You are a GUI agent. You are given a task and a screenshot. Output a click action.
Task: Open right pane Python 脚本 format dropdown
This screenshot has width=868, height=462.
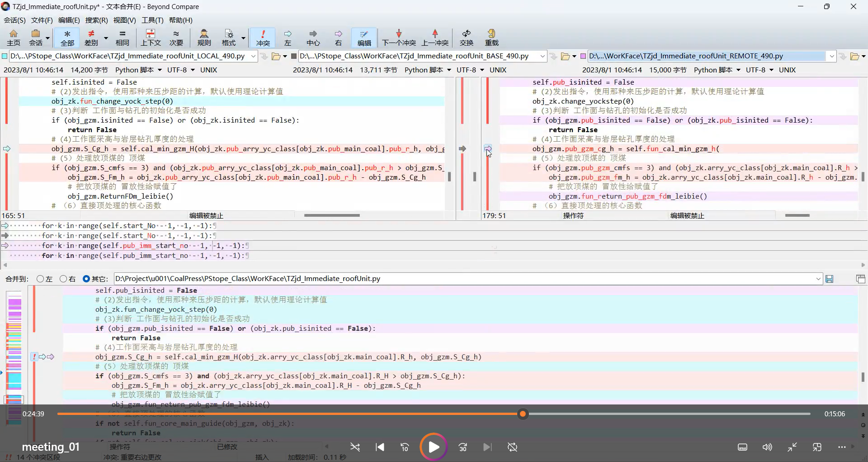coord(717,70)
